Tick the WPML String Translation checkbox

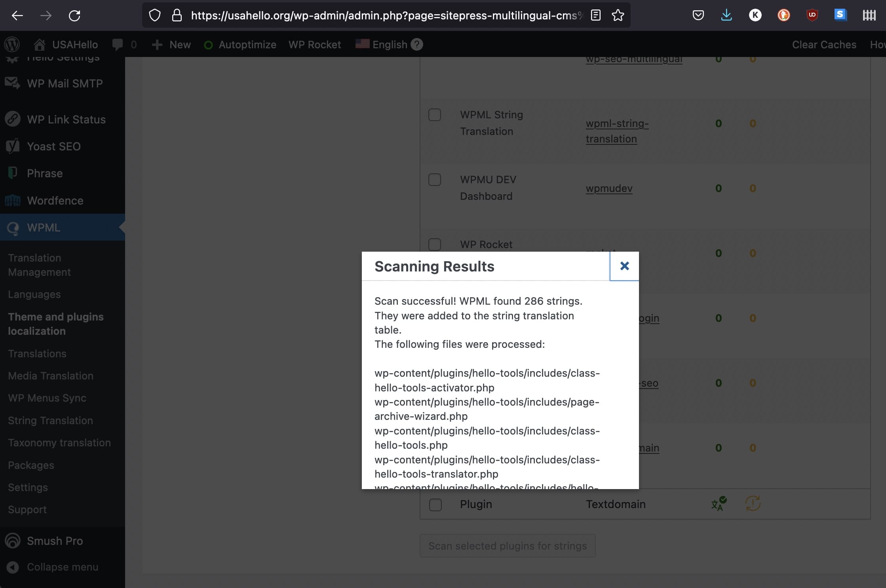pos(435,115)
